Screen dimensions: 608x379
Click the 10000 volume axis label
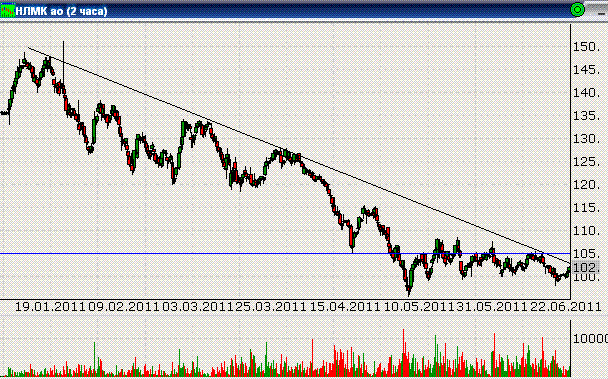point(590,338)
